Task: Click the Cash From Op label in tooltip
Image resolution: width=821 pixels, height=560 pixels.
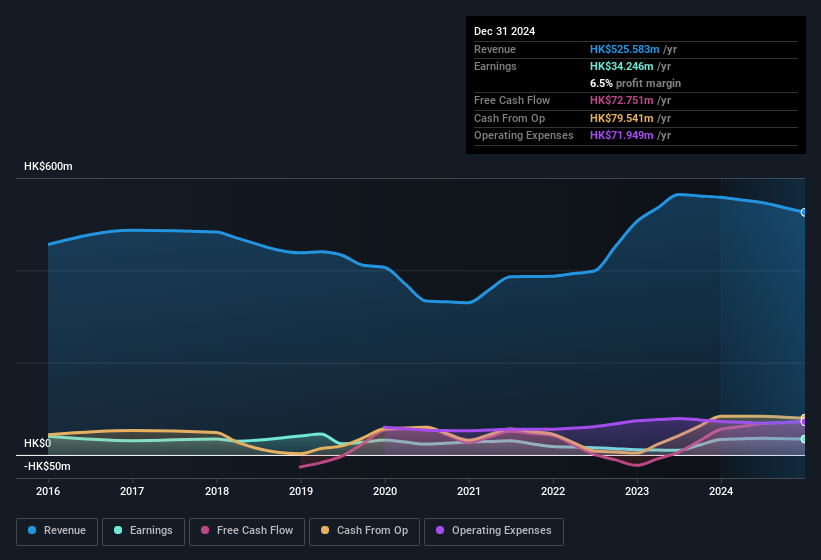Action: [509, 118]
